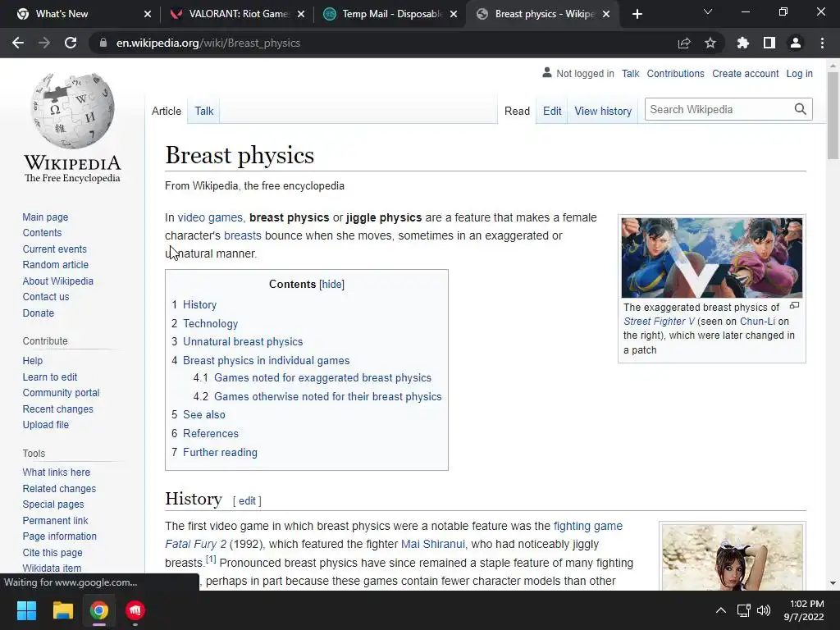Click the padlock site info icon

coord(103,43)
